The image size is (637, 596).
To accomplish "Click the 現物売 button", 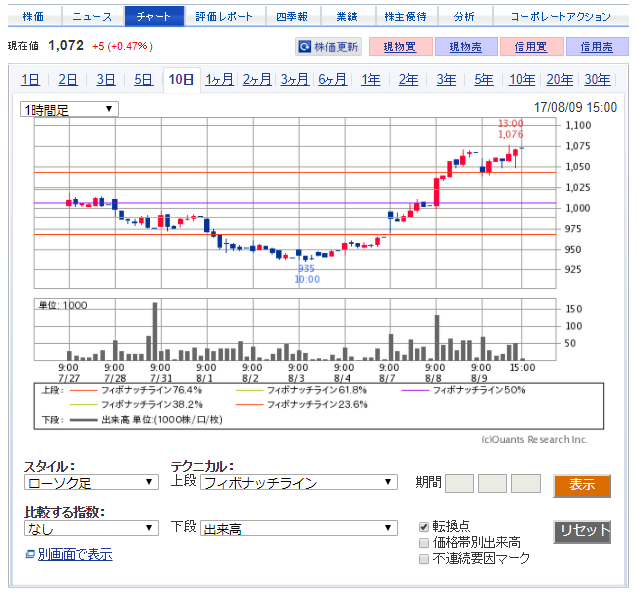I will coord(466,47).
